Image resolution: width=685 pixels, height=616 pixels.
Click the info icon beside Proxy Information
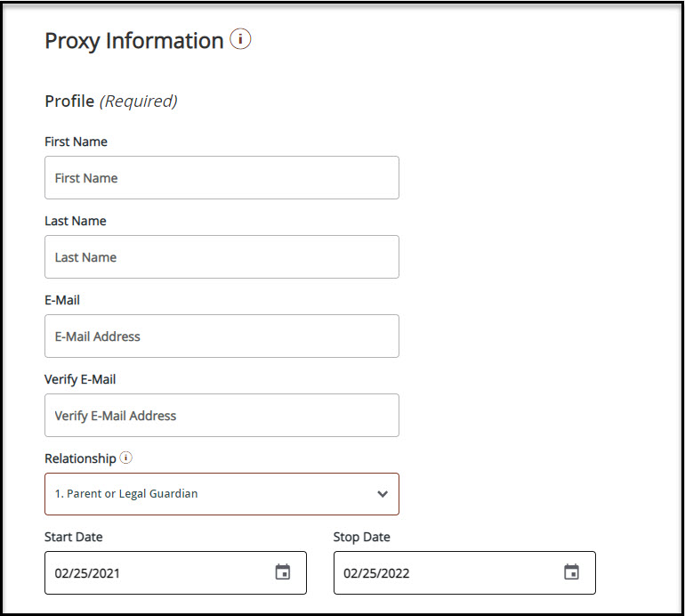240,40
